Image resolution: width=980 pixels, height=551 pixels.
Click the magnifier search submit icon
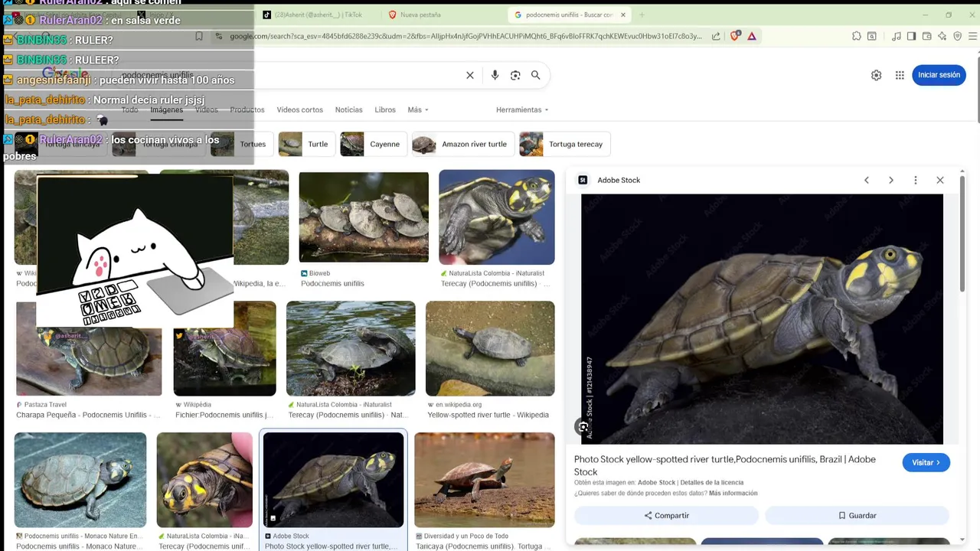(x=536, y=75)
